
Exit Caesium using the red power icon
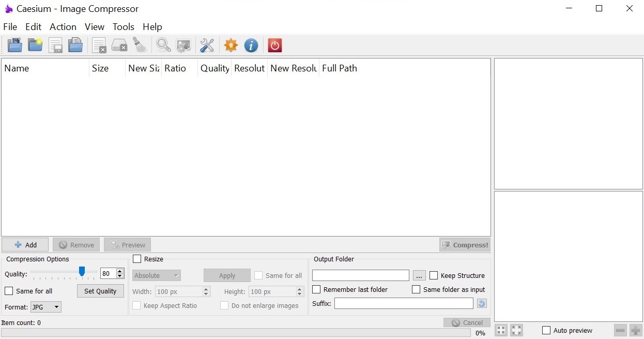pyautogui.click(x=274, y=45)
